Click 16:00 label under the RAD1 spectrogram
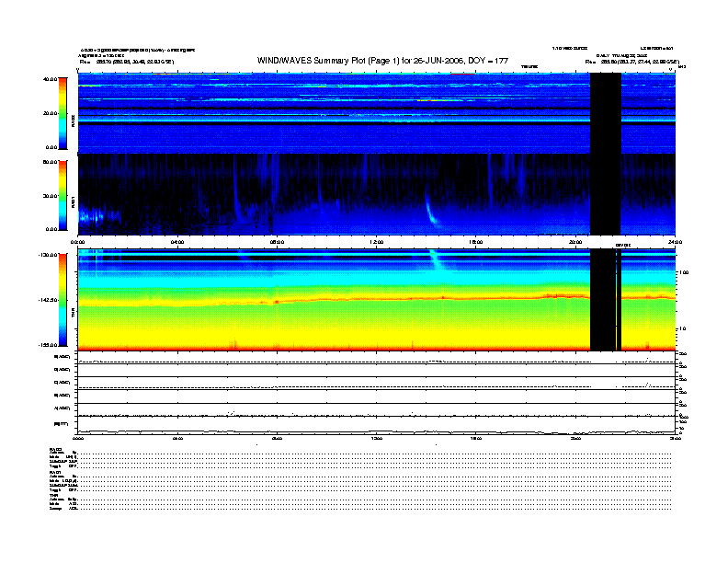The width and height of the screenshot is (728, 563). pos(476,242)
